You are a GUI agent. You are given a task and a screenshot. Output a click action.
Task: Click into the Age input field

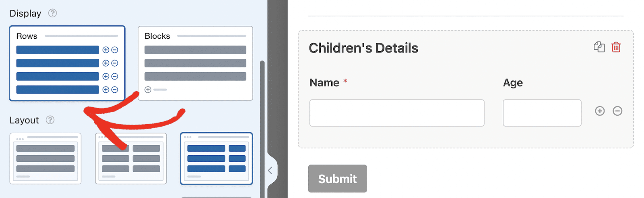click(x=542, y=113)
